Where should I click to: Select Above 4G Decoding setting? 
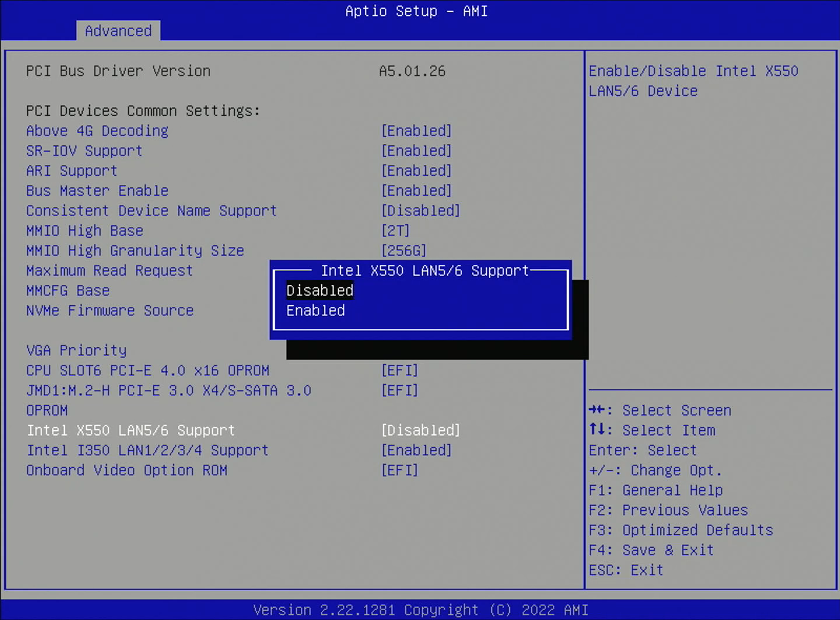(97, 131)
